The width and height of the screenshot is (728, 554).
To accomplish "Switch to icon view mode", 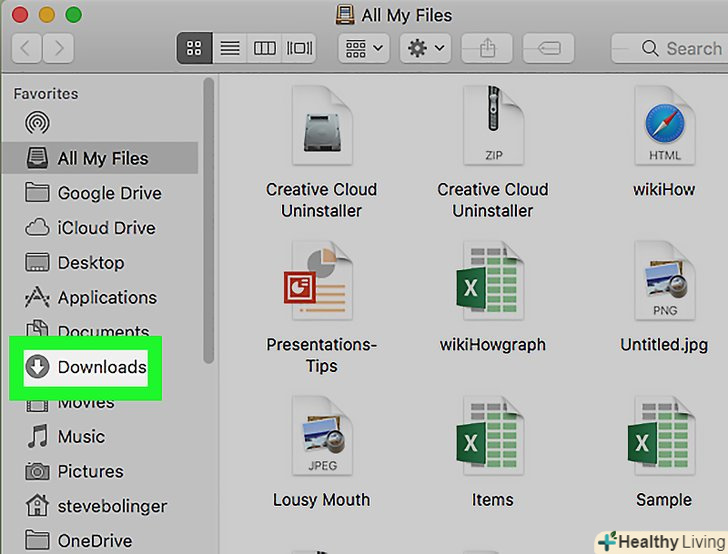I will point(194,48).
